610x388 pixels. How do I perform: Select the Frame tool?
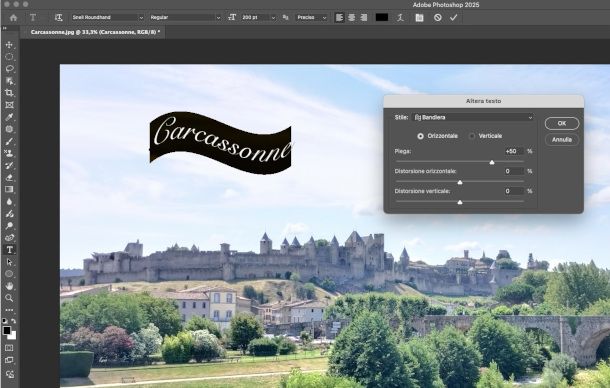click(x=9, y=105)
